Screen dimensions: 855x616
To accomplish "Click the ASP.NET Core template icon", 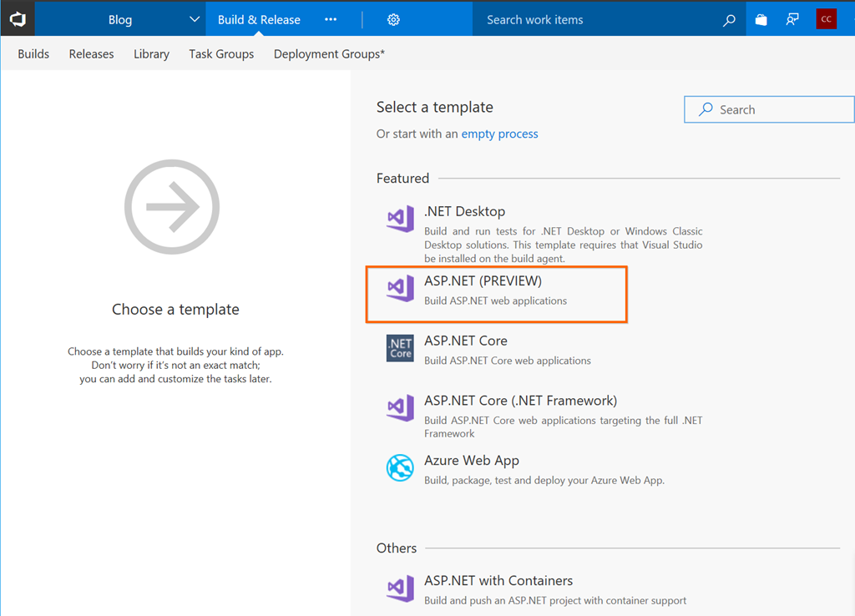I will [x=400, y=348].
